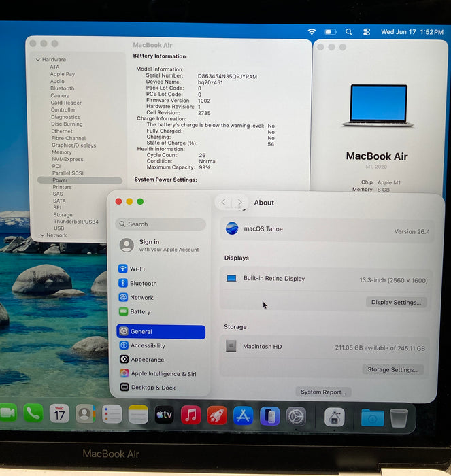Open the Downloads folder in the Dock

(x=372, y=418)
